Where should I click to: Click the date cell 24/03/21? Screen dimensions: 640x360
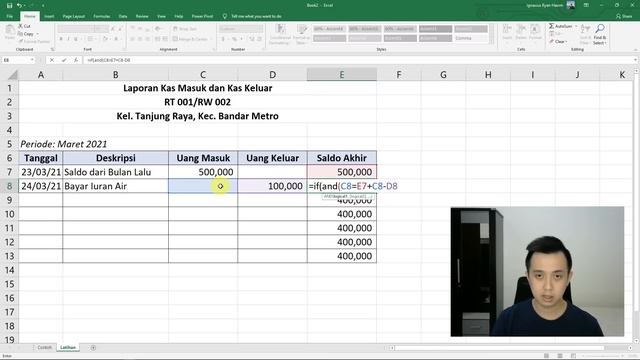[x=41, y=186]
